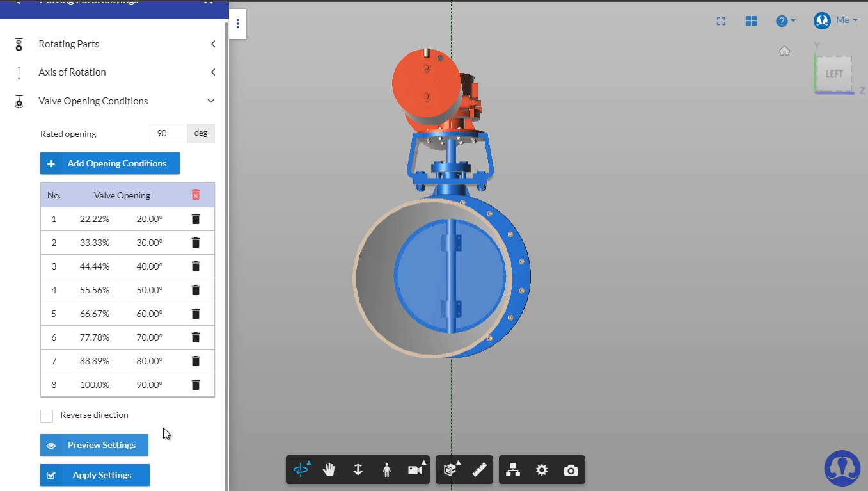Delete row 4 opening 50.00°
This screenshot has width=868, height=491.
196,290
